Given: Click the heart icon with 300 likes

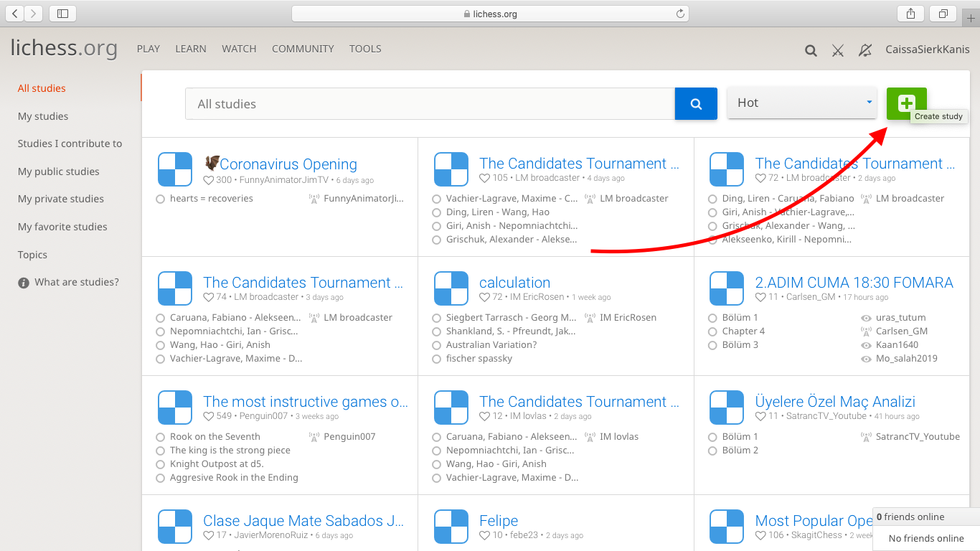Looking at the screenshot, I should pyautogui.click(x=209, y=180).
